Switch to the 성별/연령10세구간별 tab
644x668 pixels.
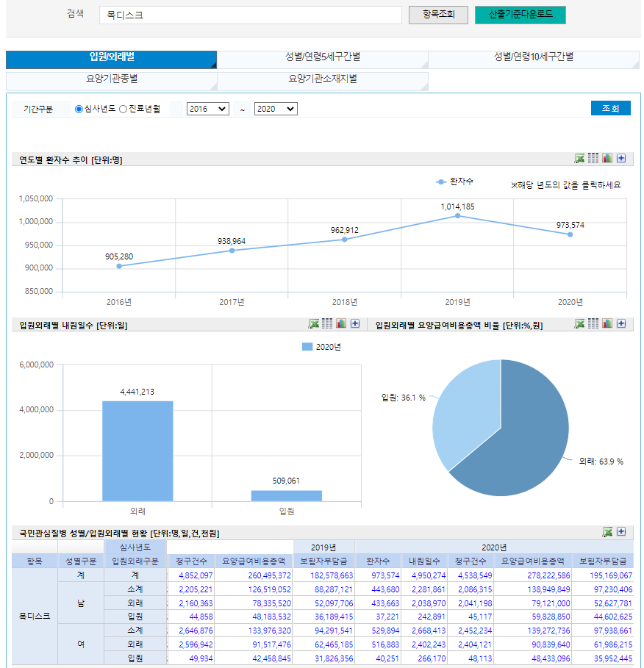tap(534, 60)
